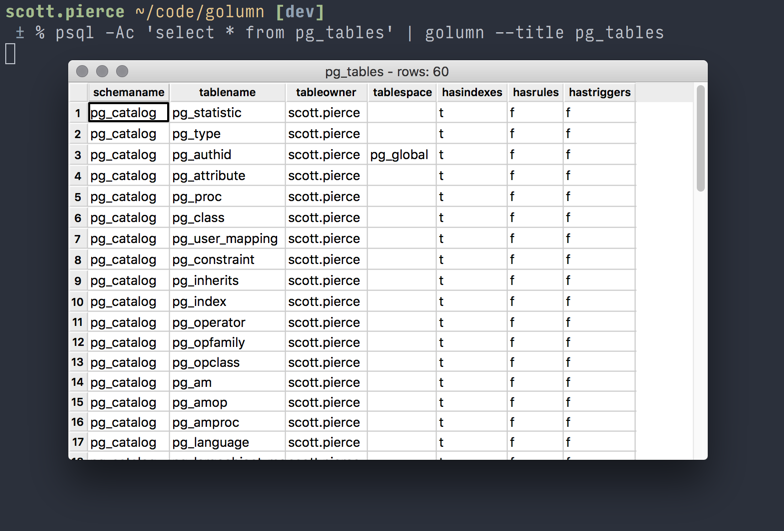
Task: Click the tablename column header
Action: (x=228, y=92)
